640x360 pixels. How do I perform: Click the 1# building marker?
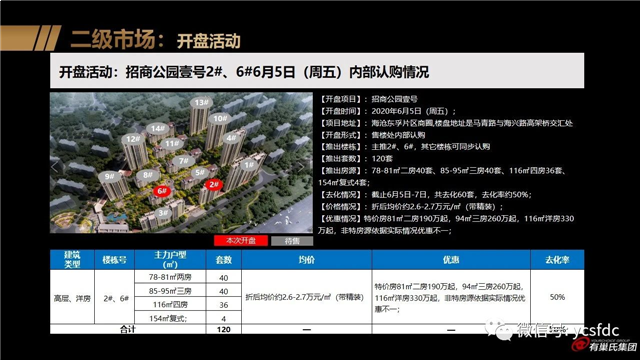(249, 165)
